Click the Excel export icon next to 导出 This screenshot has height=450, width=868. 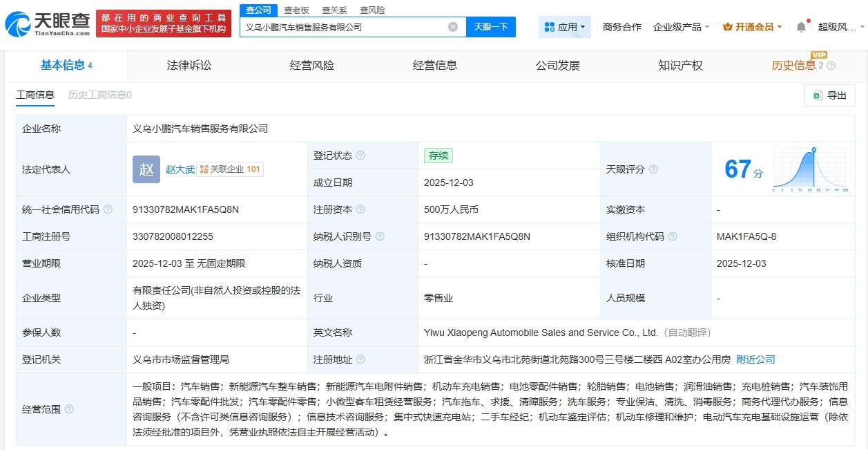point(820,96)
